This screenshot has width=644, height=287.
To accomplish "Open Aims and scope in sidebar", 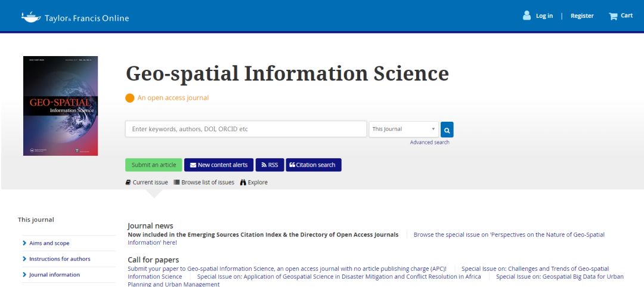I will point(49,243).
